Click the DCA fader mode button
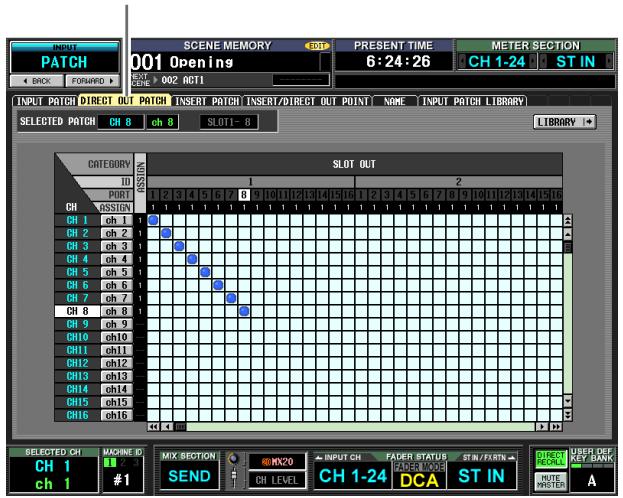623x498 pixels. (x=419, y=480)
